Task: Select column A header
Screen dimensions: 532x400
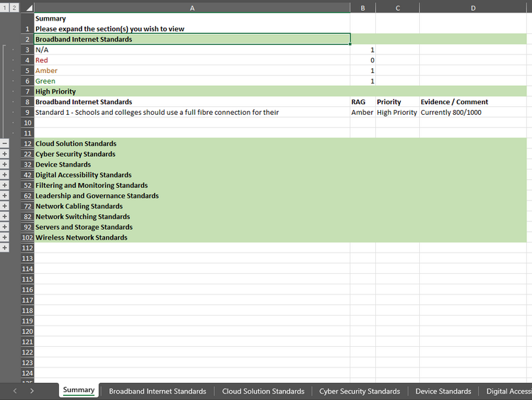Action: [192, 8]
